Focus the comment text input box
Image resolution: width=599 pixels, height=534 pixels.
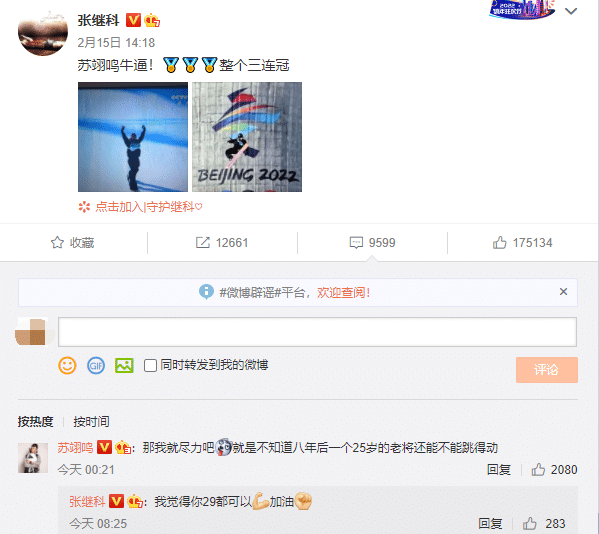click(317, 332)
